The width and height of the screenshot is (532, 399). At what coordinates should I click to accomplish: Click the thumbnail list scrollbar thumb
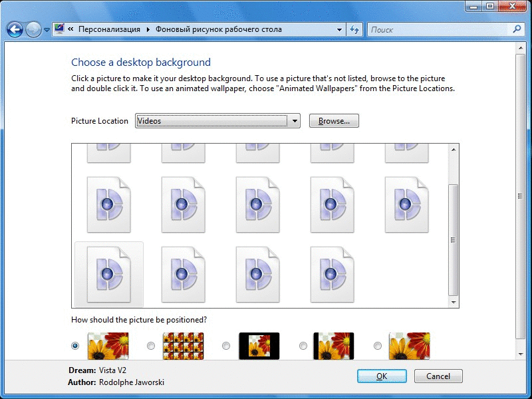[454, 240]
